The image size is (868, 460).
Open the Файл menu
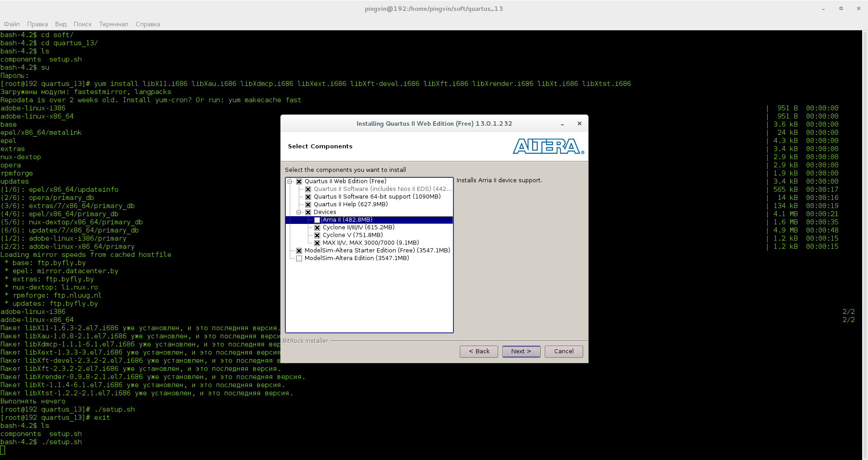(x=11, y=24)
